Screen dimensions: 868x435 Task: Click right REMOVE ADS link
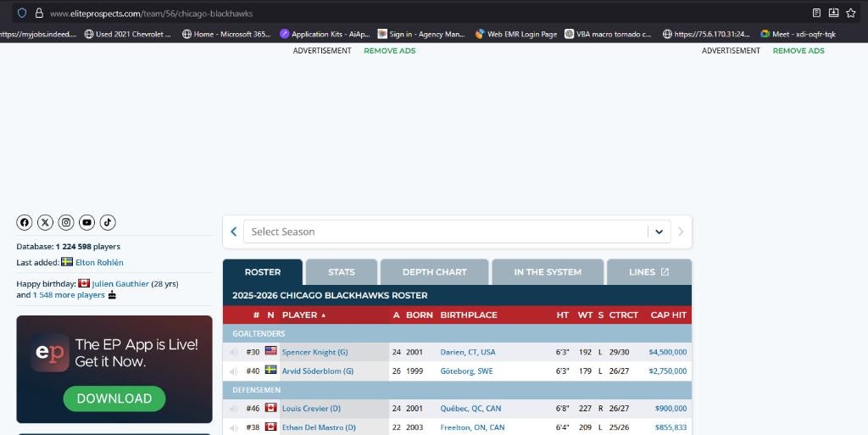(798, 50)
